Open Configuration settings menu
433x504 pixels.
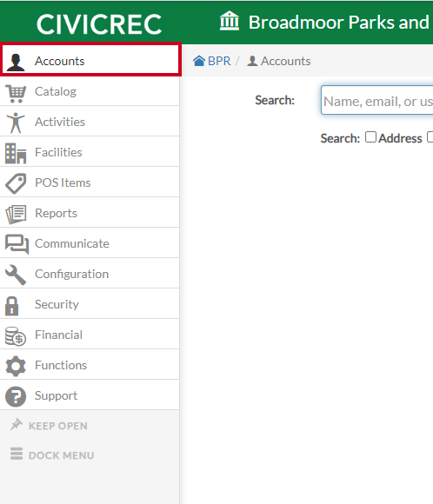click(x=90, y=274)
